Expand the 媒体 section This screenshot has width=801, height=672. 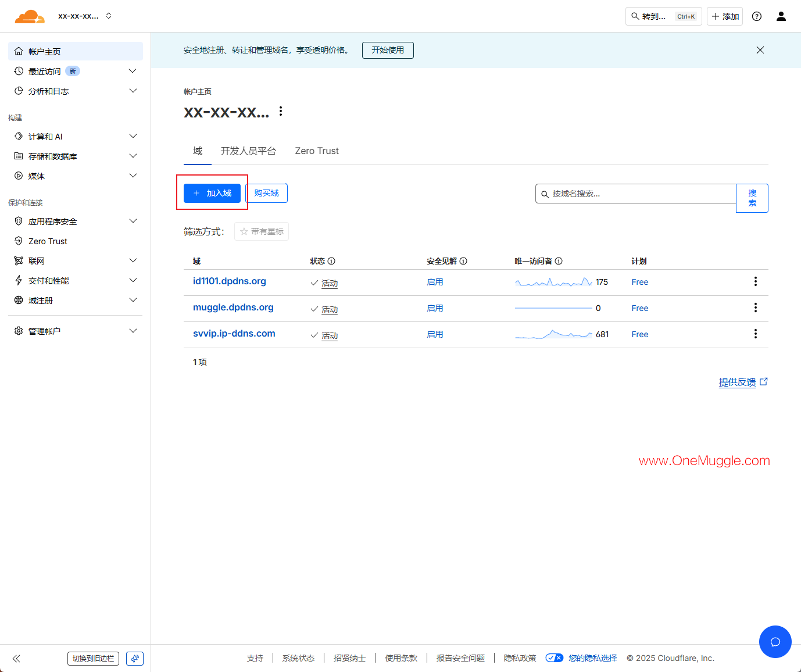click(x=133, y=176)
